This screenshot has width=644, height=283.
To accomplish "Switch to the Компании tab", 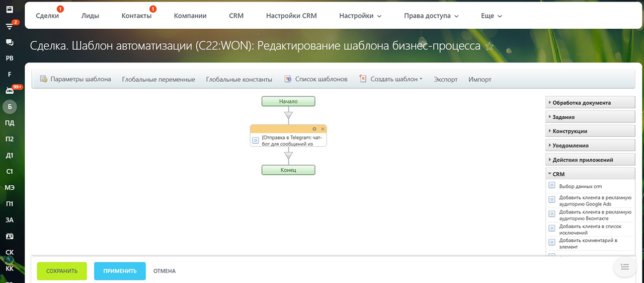I will [190, 16].
